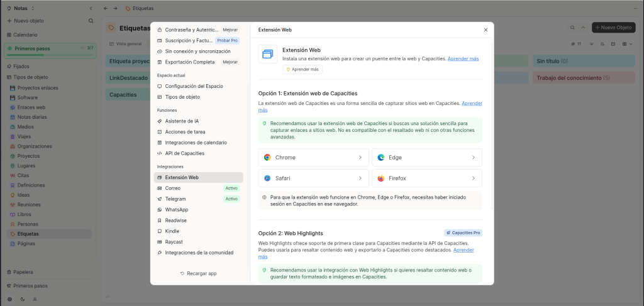644x306 pixels.
Task: Close the Extensión Web settings dialog
Action: (x=486, y=30)
